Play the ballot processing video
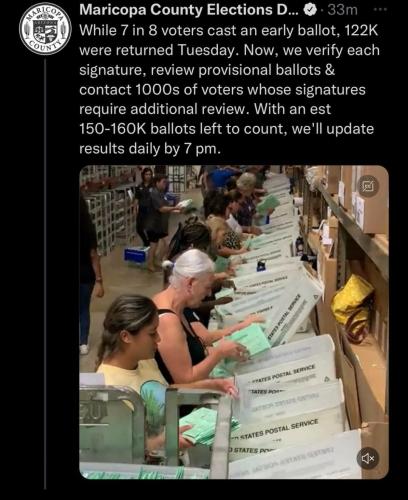The image size is (408, 500). click(234, 322)
